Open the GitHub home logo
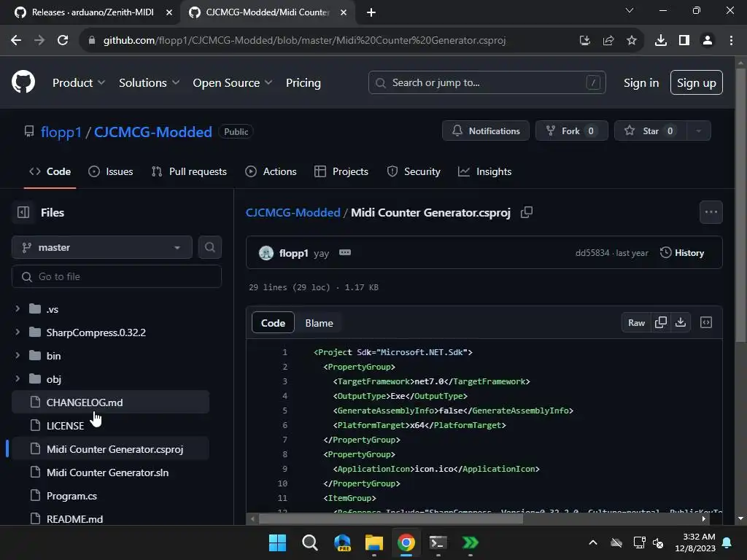 [x=23, y=82]
